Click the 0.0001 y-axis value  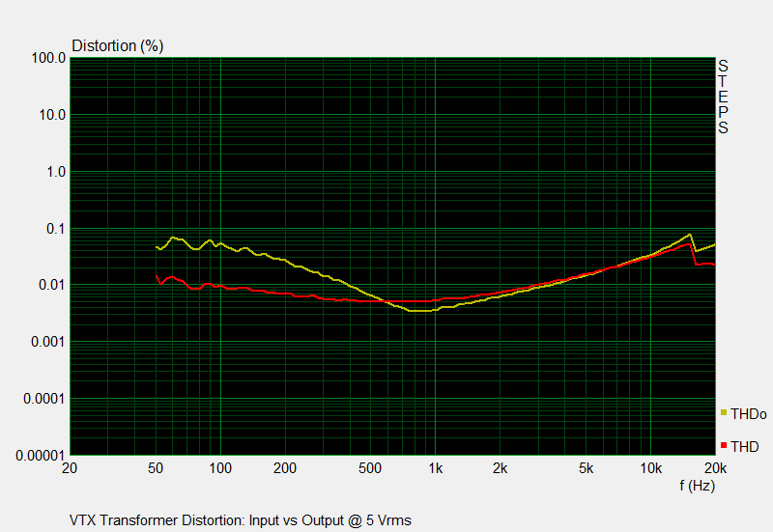coord(44,399)
